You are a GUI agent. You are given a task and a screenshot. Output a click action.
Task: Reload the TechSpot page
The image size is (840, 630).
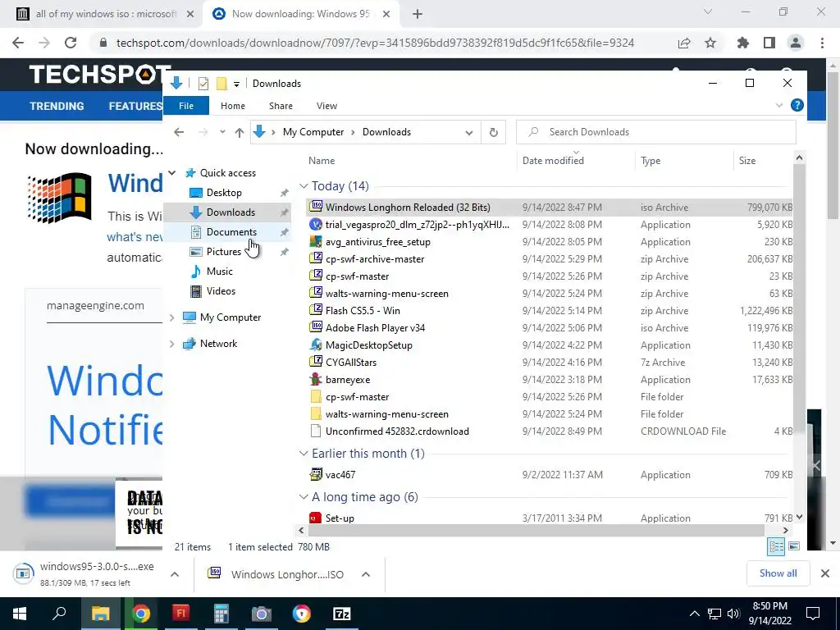point(71,43)
